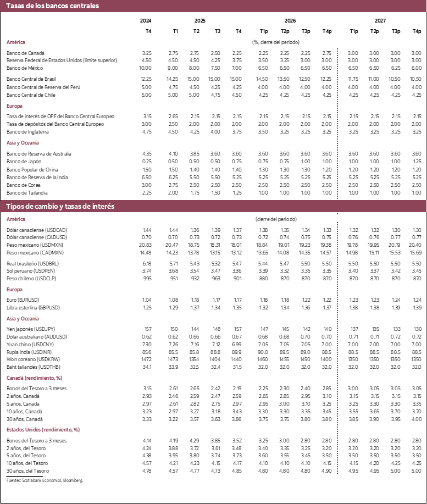Click the bottom end of the lower dotted divider
Image resolution: width=427 pixels, height=504 pixels.
click(x=337, y=473)
